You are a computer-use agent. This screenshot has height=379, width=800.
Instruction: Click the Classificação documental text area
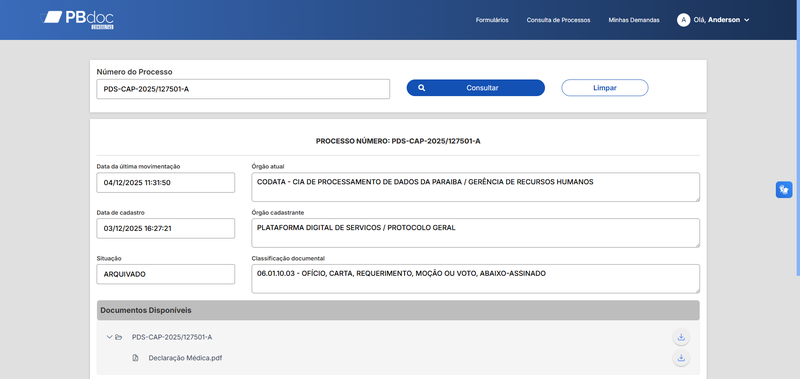click(x=476, y=279)
